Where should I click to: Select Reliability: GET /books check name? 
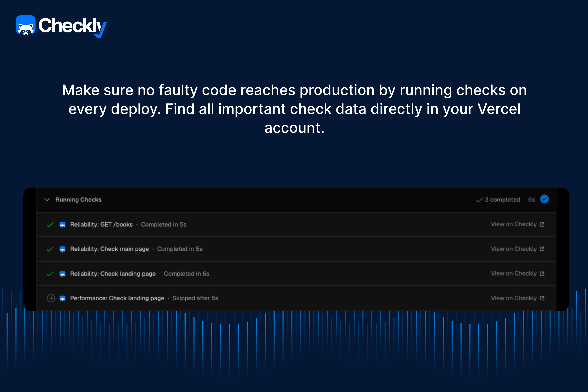pos(101,224)
